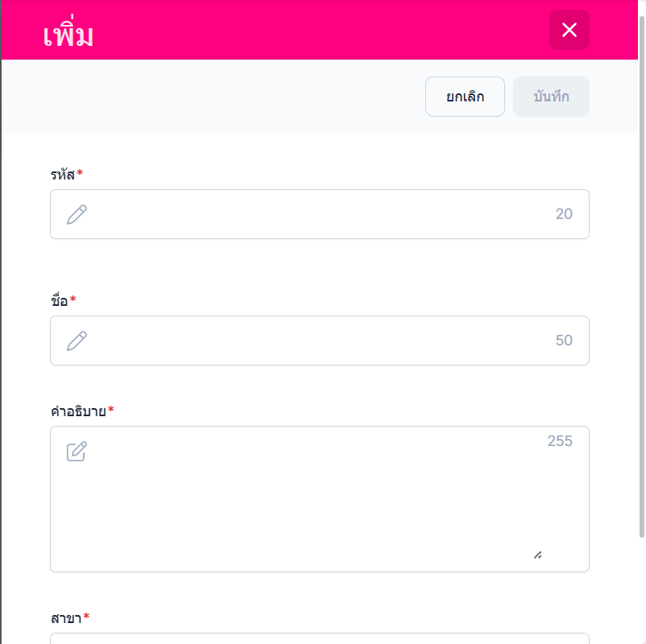
Task: Close the เพิ่ม dialog with the X
Action: click(x=569, y=31)
